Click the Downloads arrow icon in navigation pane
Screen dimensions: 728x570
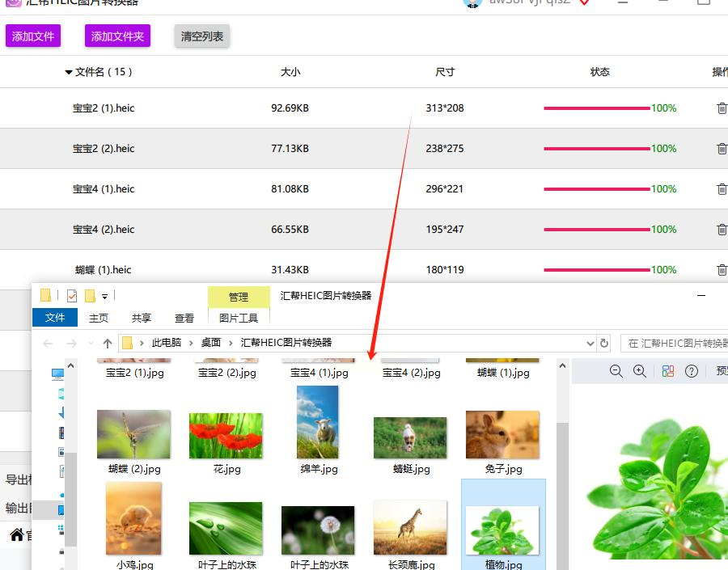61,412
